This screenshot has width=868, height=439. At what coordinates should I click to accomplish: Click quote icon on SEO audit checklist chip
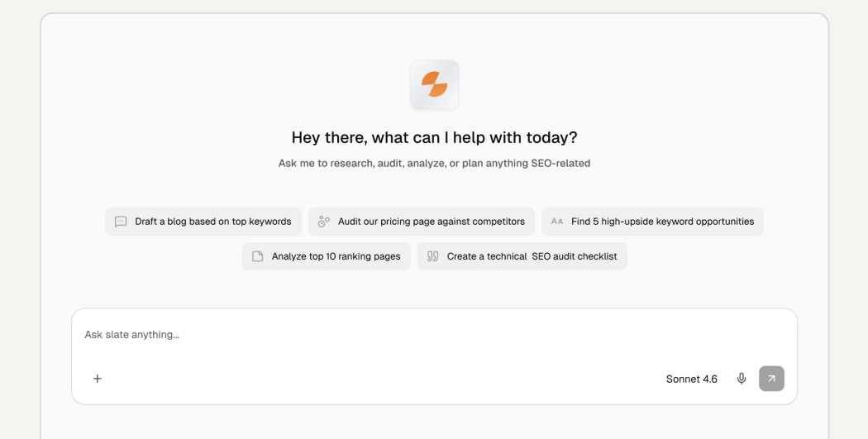433,256
